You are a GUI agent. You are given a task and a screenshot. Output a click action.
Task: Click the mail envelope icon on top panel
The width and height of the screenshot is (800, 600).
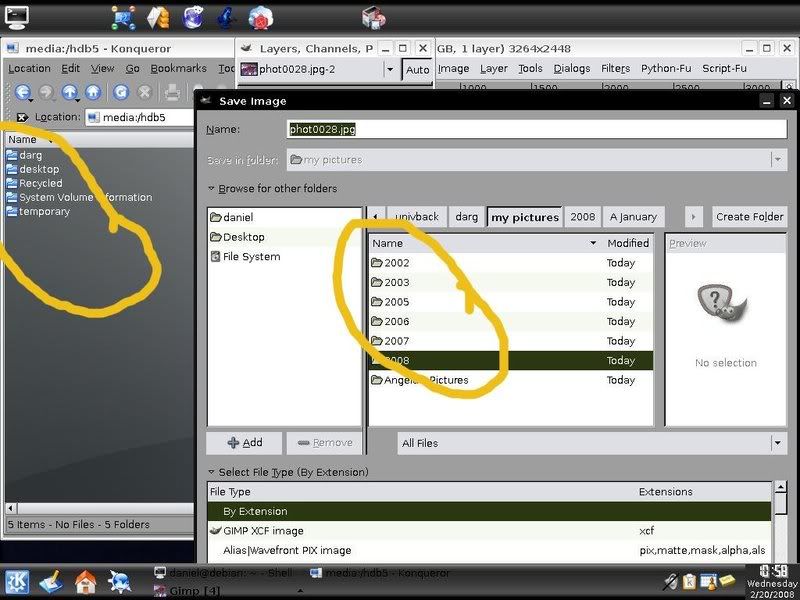click(159, 18)
